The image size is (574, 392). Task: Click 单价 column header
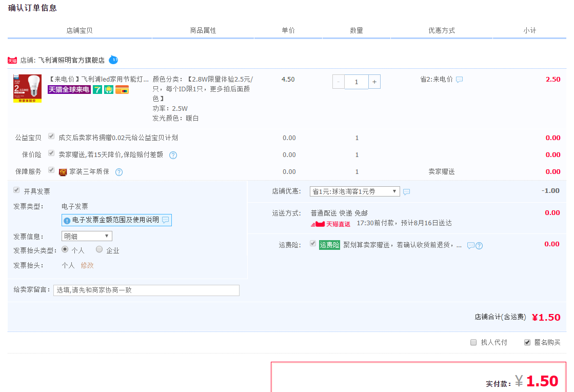click(288, 30)
